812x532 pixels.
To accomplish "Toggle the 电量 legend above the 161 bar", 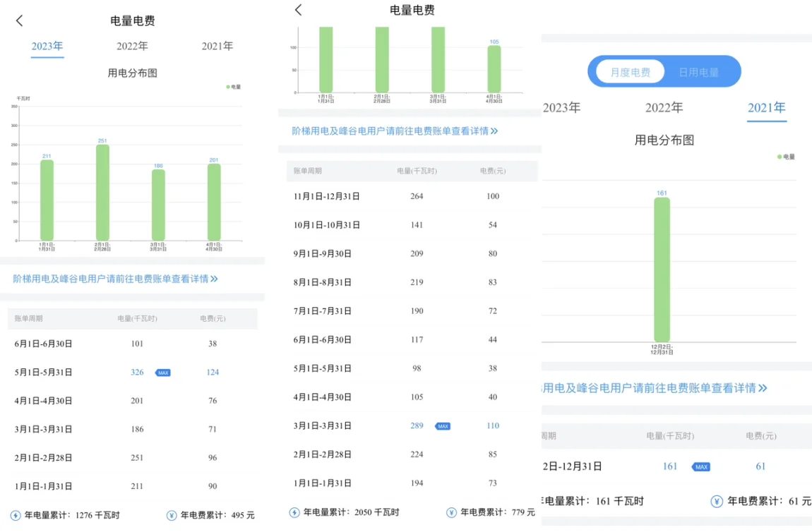I will pyautogui.click(x=786, y=157).
